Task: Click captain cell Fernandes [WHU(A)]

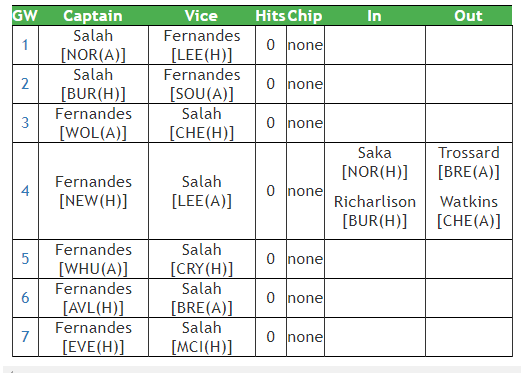Action: coord(93,259)
